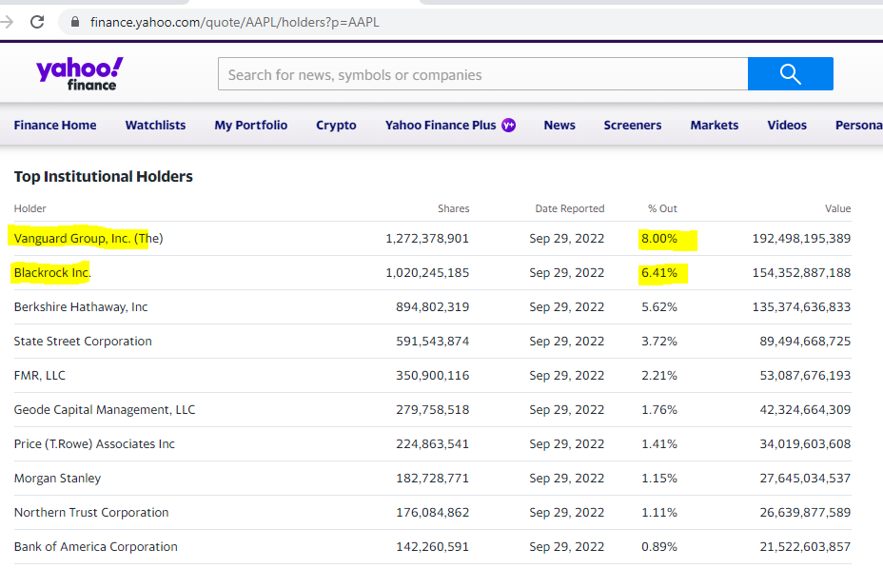Click the Yahoo Finance logo

pyautogui.click(x=79, y=74)
